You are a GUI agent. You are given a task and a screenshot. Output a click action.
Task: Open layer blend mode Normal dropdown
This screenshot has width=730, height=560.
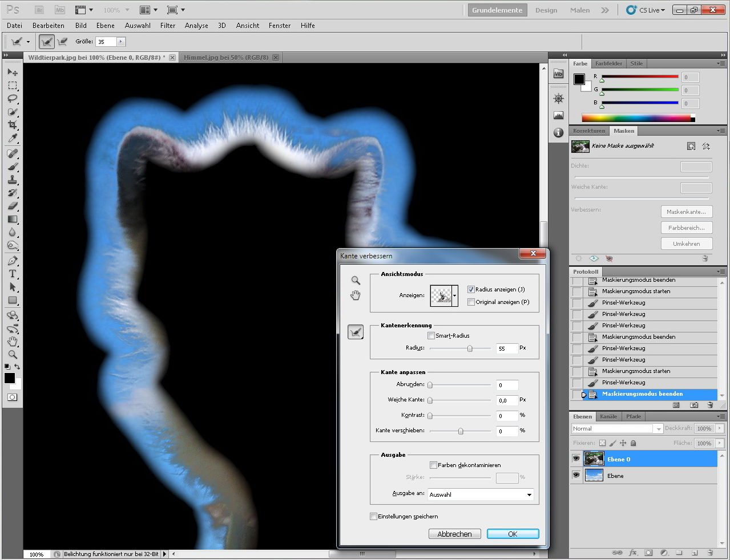617,429
